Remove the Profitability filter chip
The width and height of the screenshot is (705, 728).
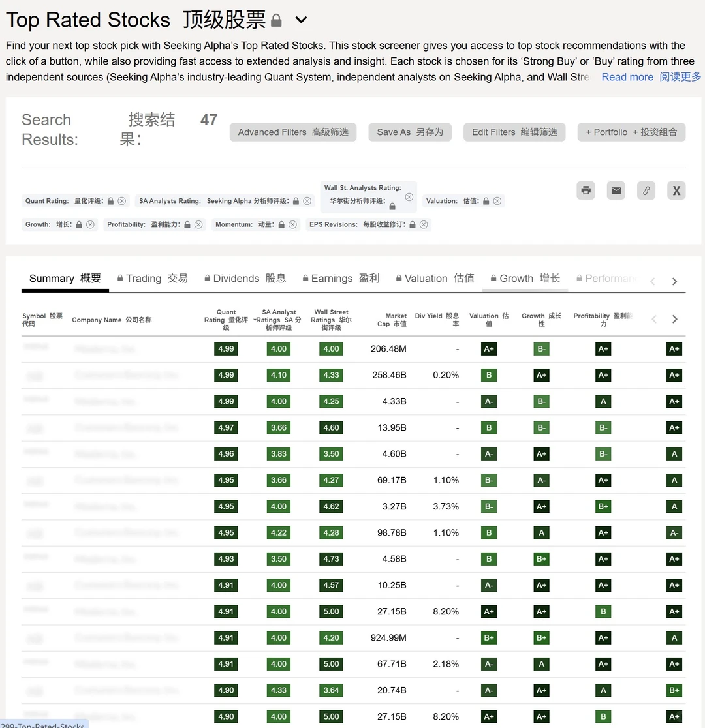198,224
